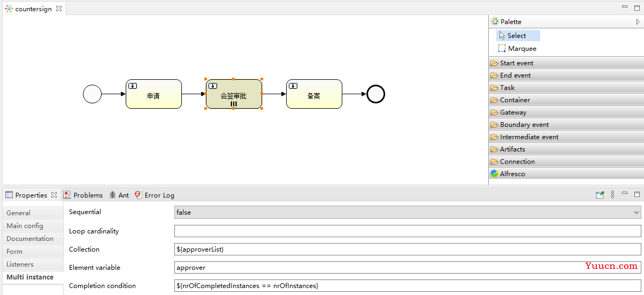Image resolution: width=644 pixels, height=295 pixels.
Task: Expand the Task palette drawer
Action: (566, 87)
